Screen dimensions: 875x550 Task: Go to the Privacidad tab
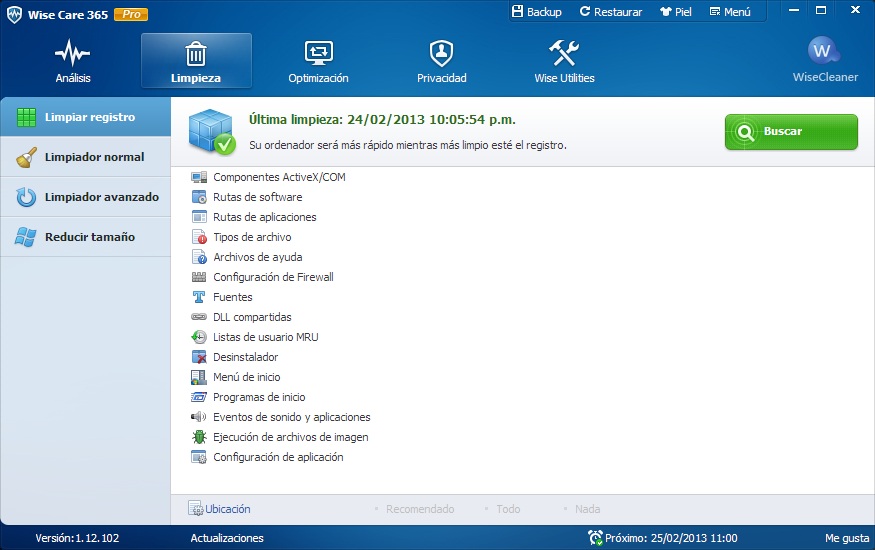point(441,61)
